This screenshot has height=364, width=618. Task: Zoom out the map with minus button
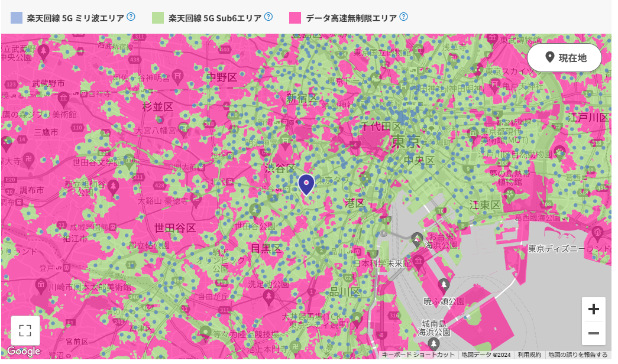coord(593,333)
